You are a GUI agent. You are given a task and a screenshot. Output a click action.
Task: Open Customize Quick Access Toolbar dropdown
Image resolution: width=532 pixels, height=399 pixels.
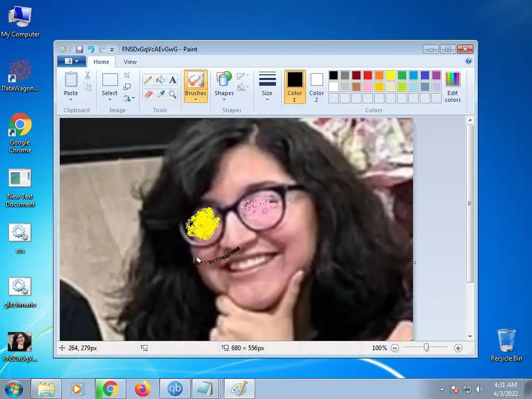(x=112, y=49)
